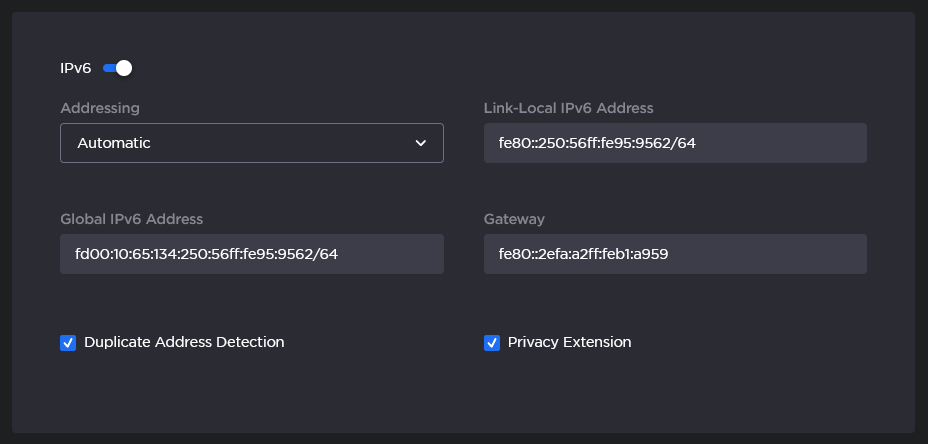Click the IPv6 label text
The image size is (928, 444).
tap(75, 68)
